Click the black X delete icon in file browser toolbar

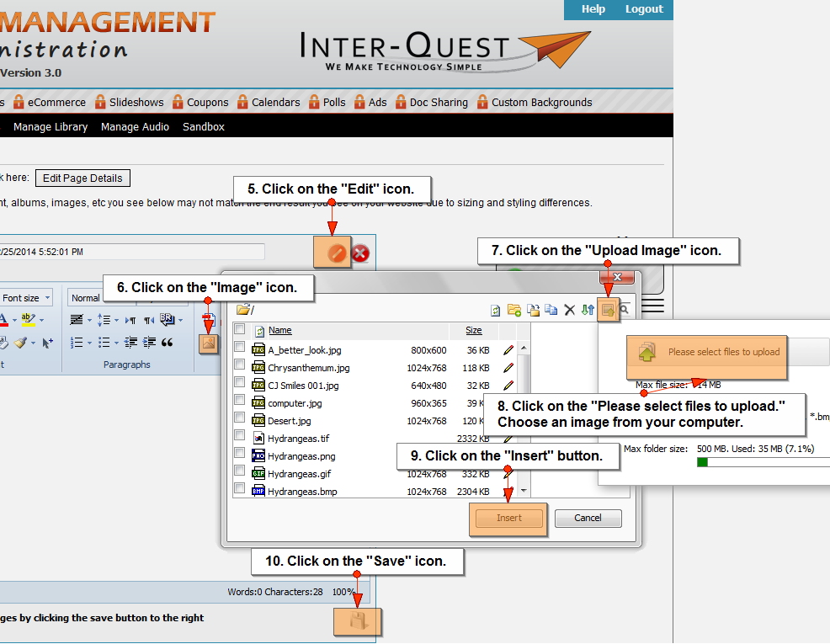pos(570,310)
